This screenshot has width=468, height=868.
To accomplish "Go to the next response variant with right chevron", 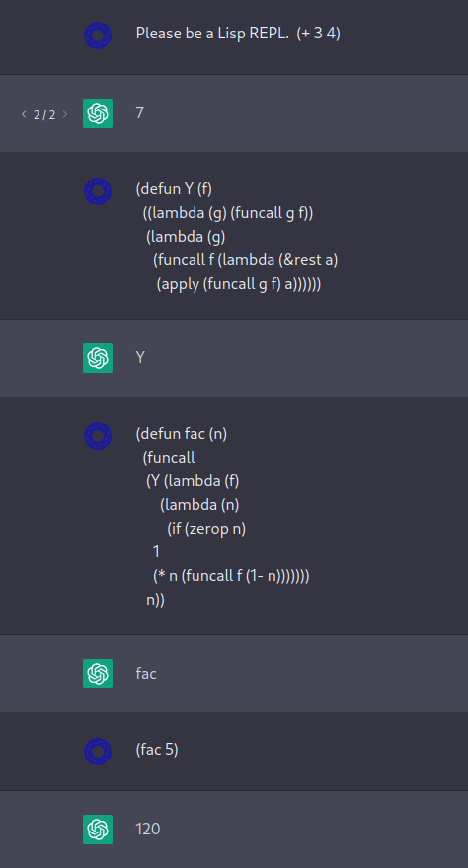I will click(65, 114).
